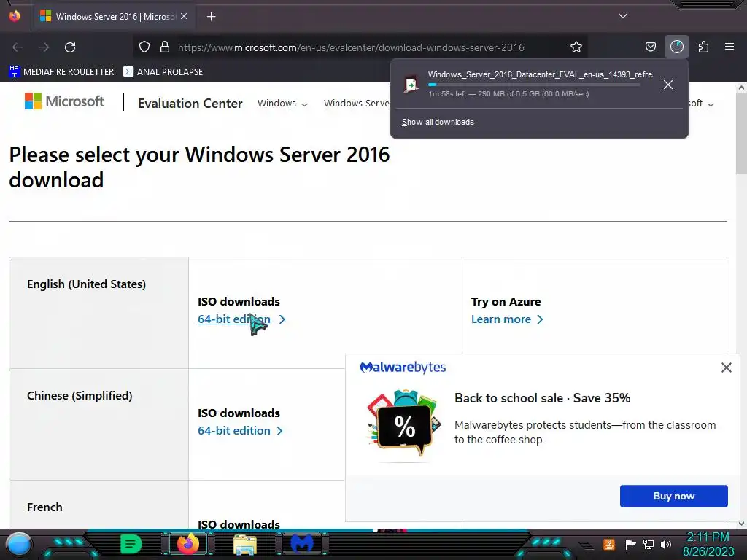747x560 pixels.
Task: Open a new tab with plus button
Action: [211, 17]
